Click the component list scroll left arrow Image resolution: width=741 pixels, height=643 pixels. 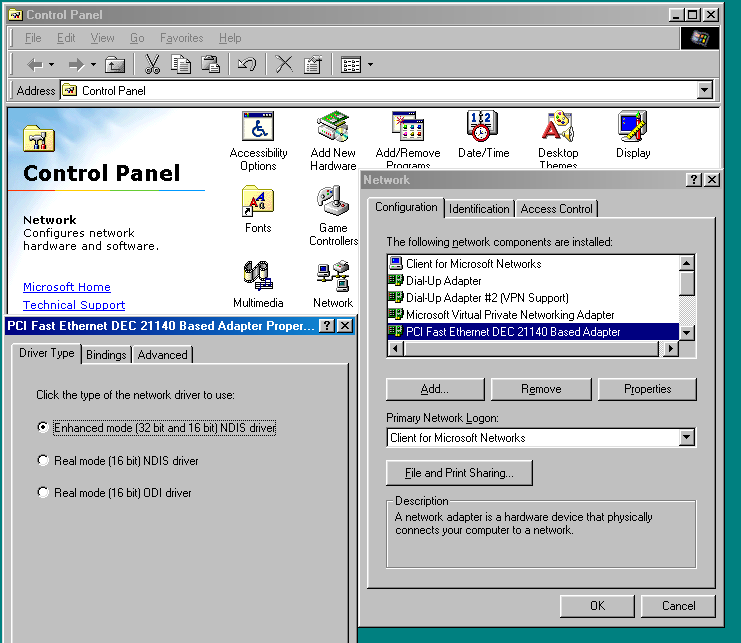395,349
